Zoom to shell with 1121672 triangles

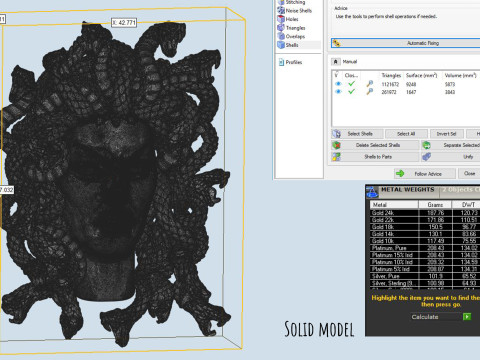369,84
